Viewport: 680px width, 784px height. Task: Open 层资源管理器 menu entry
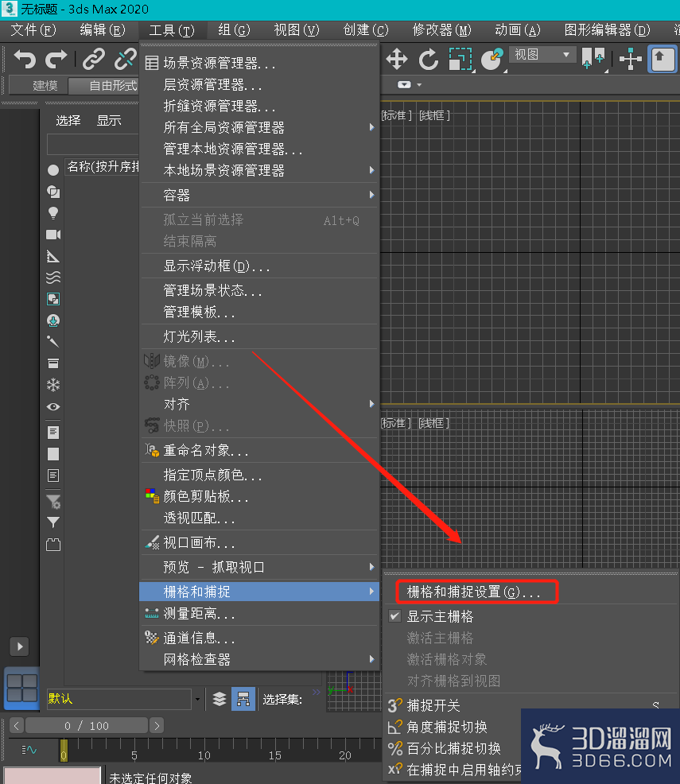259,84
